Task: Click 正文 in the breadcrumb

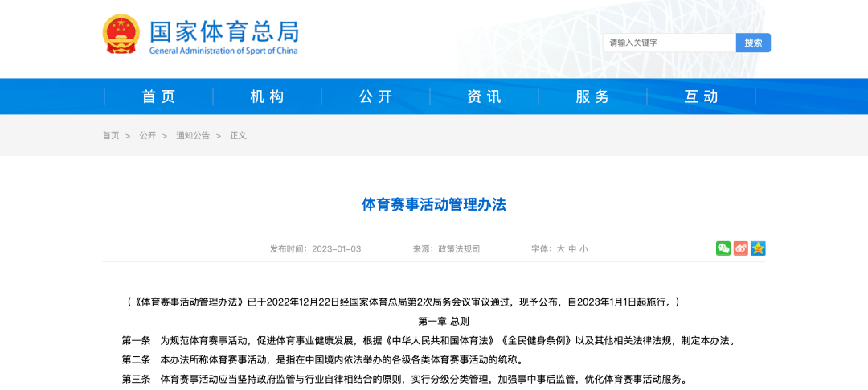Action: (239, 135)
